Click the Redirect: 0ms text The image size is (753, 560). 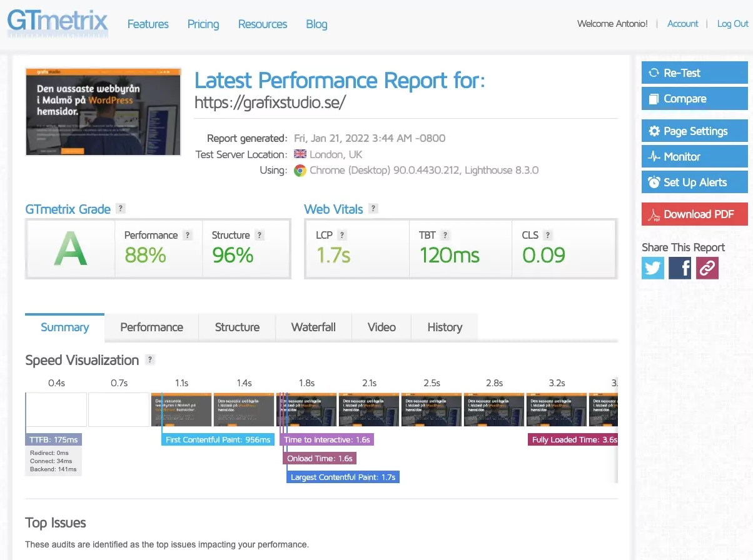tap(49, 453)
